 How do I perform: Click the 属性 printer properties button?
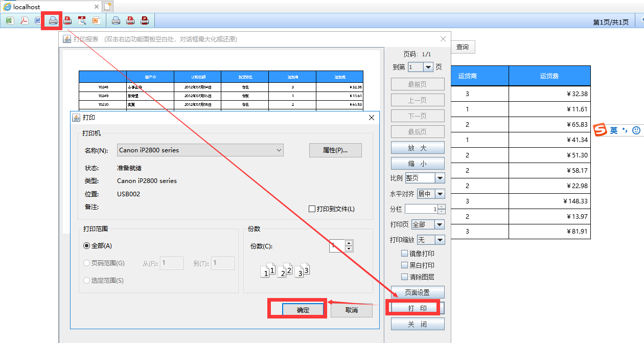click(335, 150)
